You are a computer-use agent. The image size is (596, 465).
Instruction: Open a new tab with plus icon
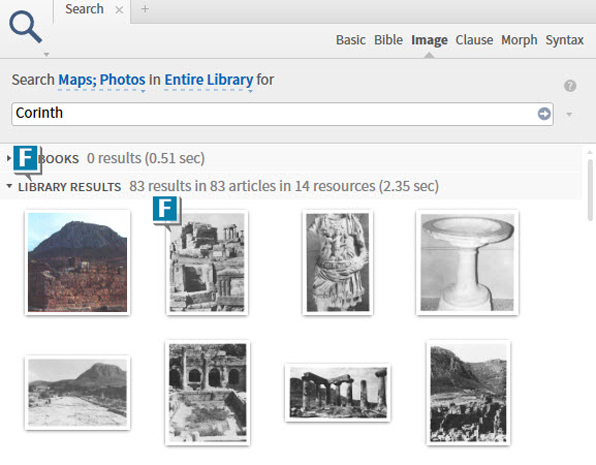coord(145,9)
